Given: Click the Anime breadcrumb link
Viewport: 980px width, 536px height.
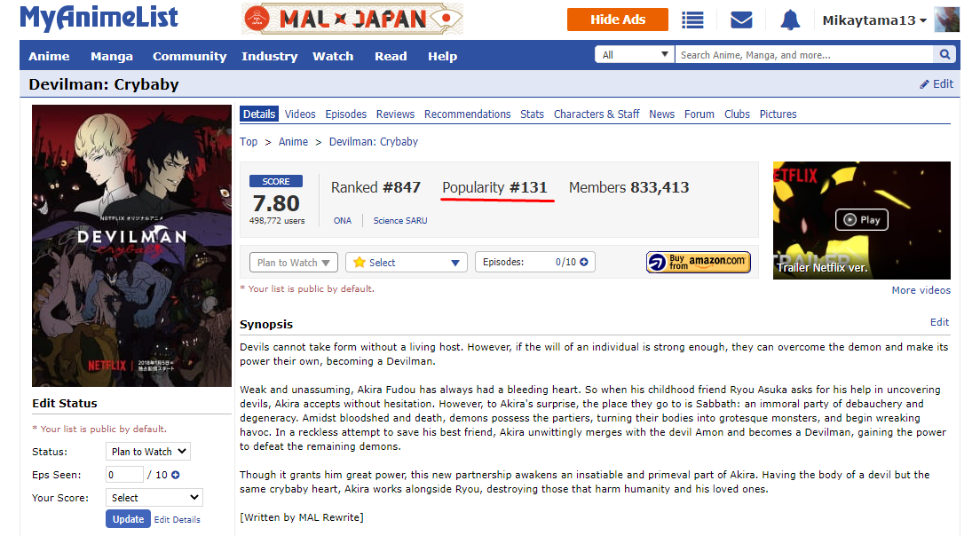Looking at the screenshot, I should pyautogui.click(x=293, y=142).
